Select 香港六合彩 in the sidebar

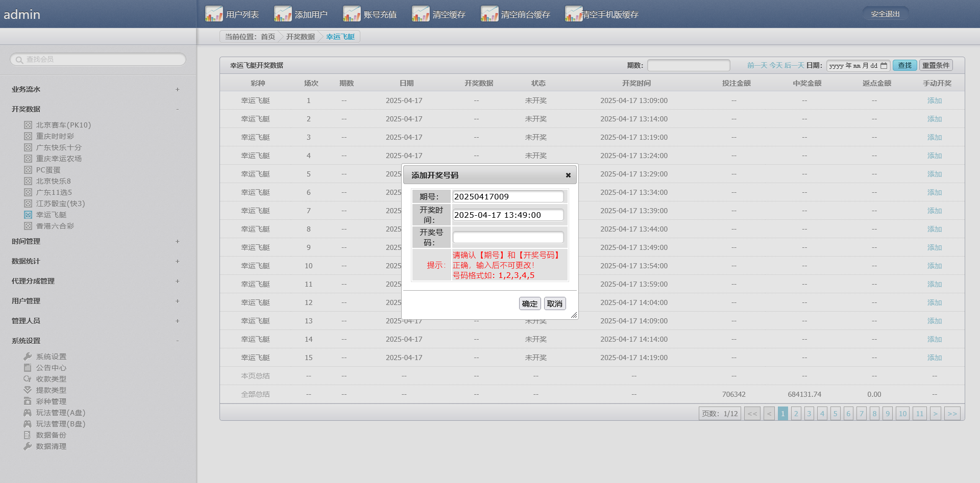pyautogui.click(x=55, y=226)
